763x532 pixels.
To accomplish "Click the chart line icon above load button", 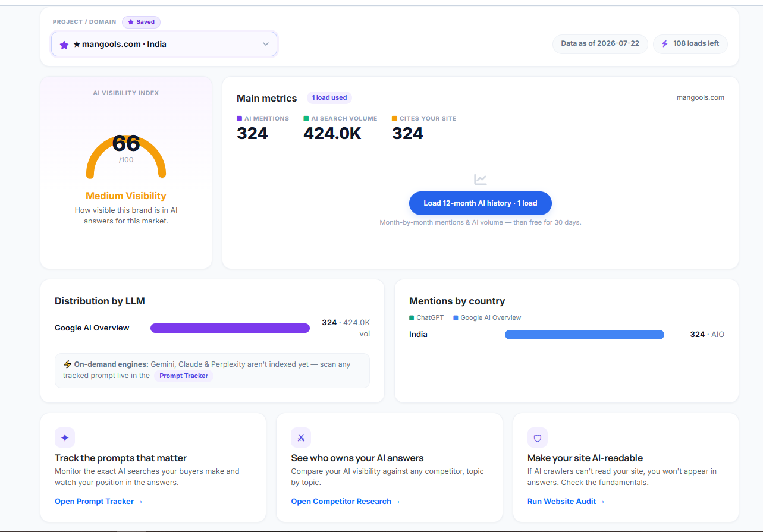I will click(x=481, y=180).
